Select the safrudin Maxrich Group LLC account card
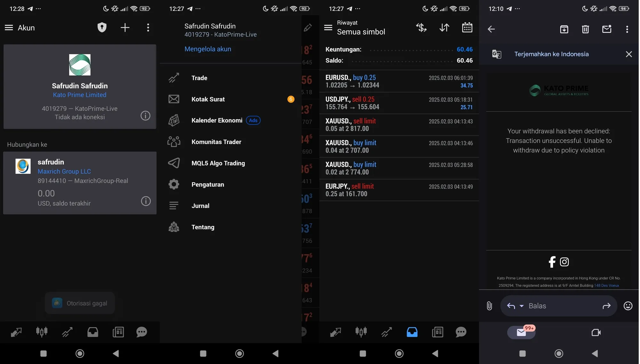640x364 pixels. (80, 183)
